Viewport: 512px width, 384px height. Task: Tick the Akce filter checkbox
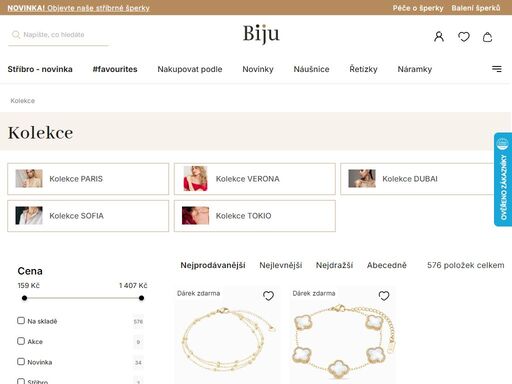21,341
